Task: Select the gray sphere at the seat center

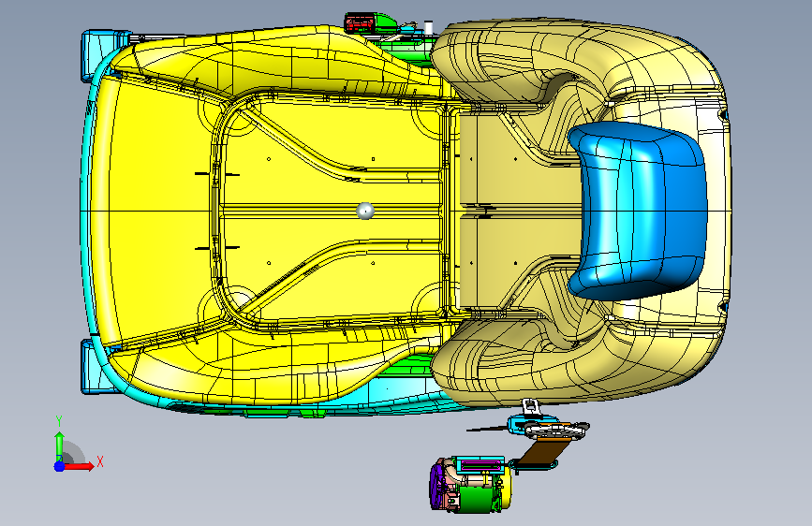Action: (x=365, y=211)
